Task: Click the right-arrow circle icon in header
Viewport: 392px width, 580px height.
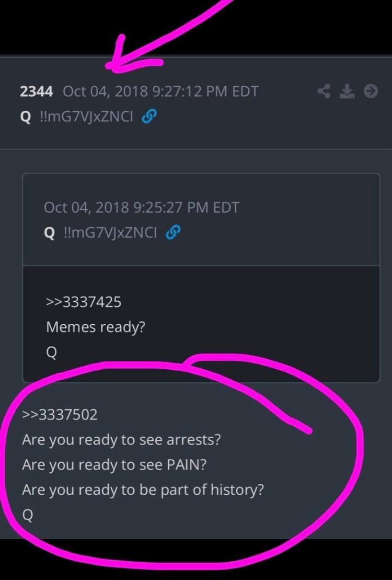Action: (371, 91)
